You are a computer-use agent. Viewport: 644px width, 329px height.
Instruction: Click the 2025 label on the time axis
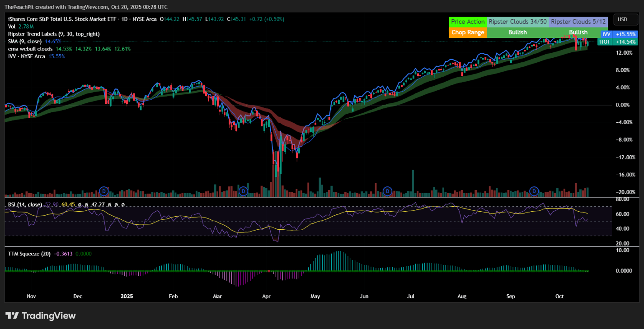click(x=127, y=297)
